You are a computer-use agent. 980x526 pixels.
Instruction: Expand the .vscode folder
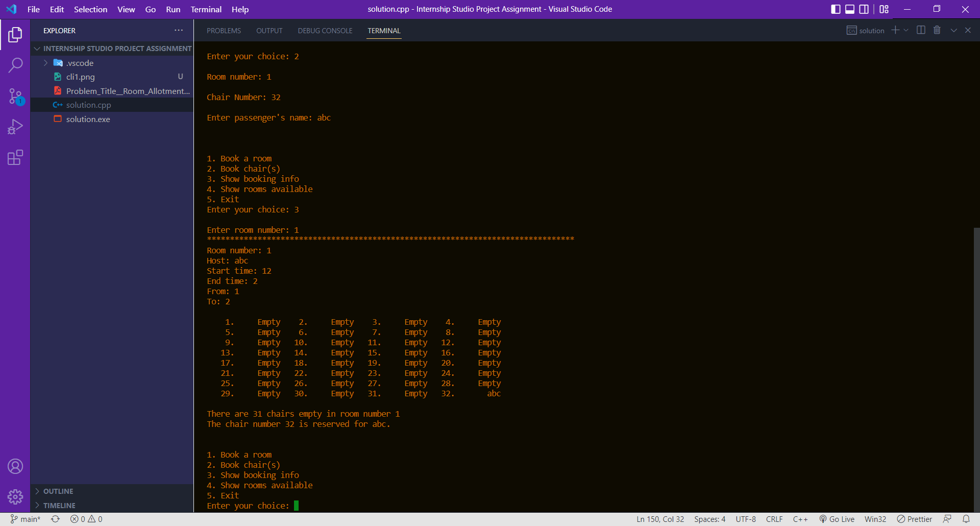click(x=112, y=63)
